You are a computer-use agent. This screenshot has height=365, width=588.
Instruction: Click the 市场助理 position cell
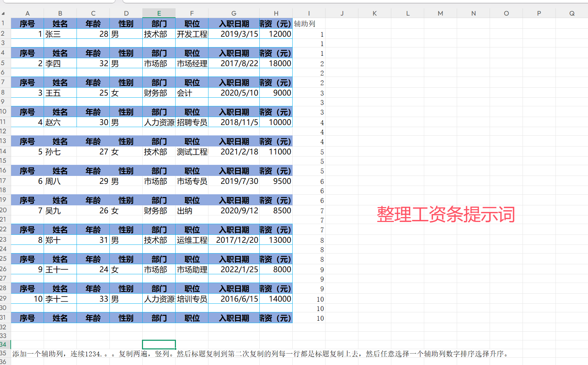coord(192,269)
